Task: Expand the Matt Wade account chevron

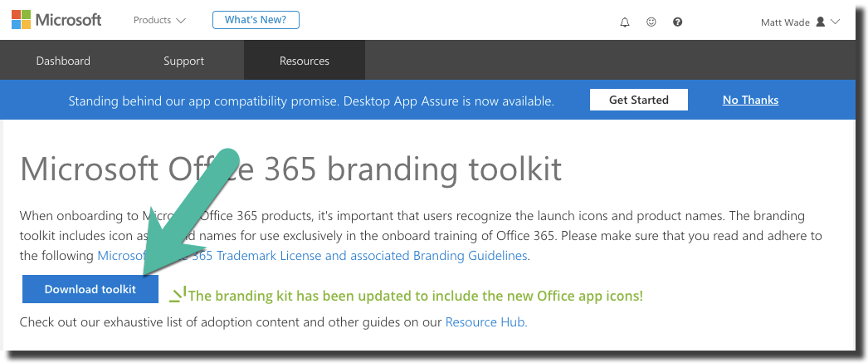Action: click(x=836, y=22)
